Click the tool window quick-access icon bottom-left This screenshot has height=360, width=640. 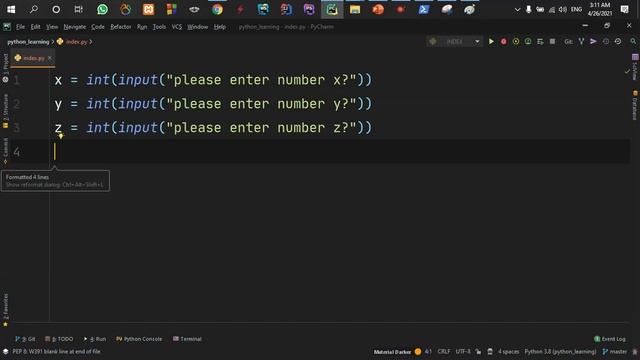(x=5, y=352)
